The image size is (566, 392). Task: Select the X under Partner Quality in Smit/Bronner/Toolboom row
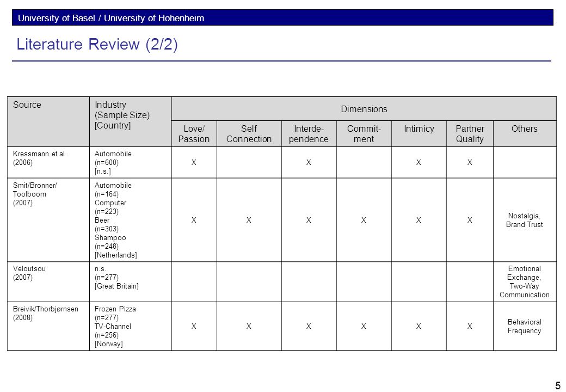pos(470,220)
